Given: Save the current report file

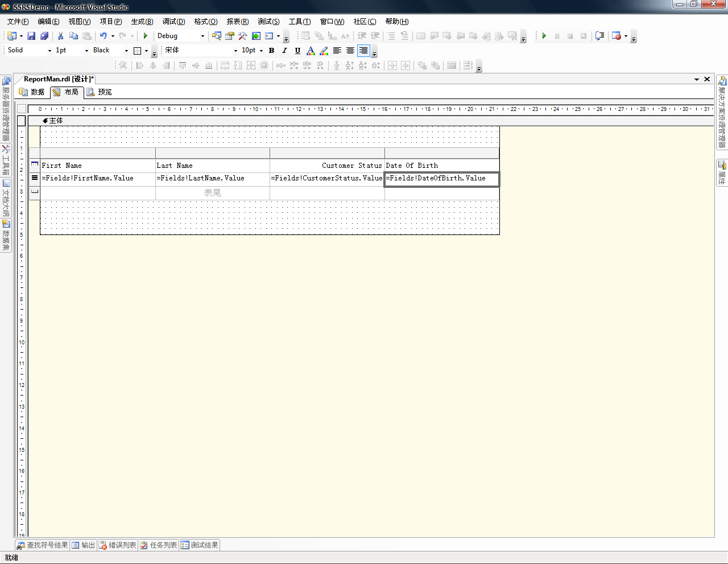Looking at the screenshot, I should tap(31, 36).
